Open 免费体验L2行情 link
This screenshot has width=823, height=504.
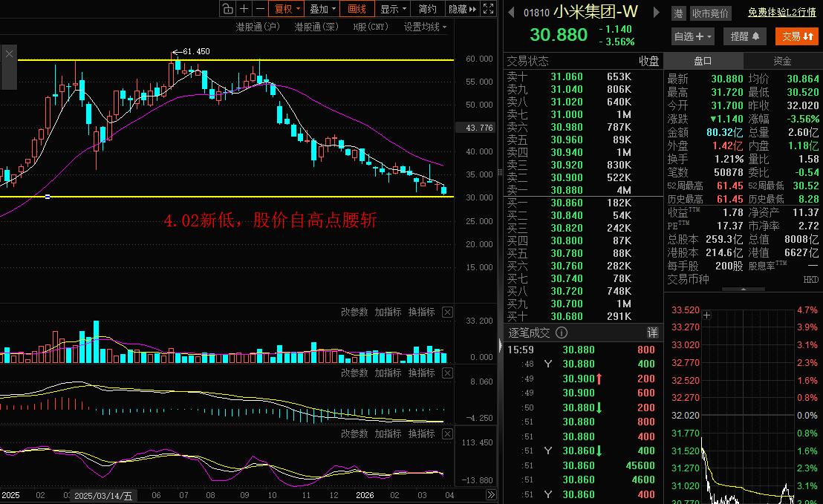coord(782,12)
